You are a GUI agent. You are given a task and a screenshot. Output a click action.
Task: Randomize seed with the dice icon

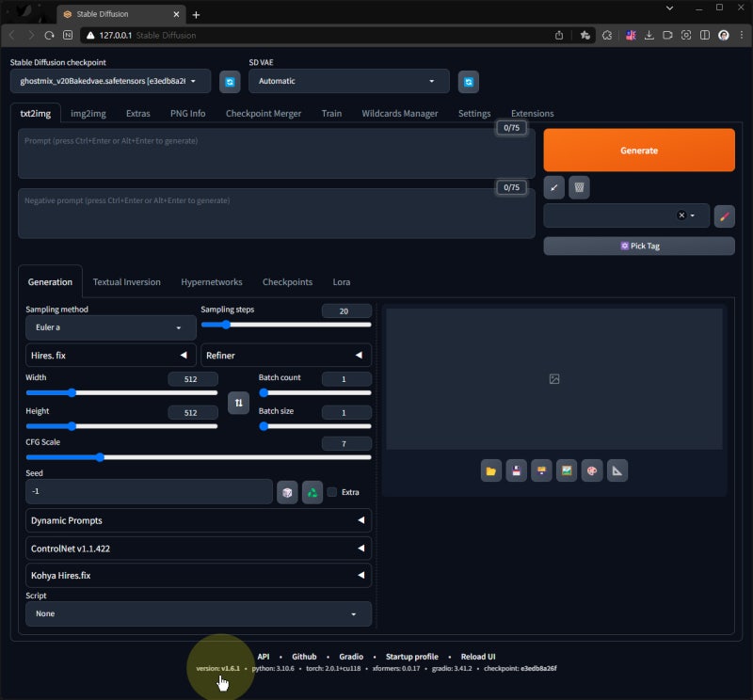[x=287, y=492]
